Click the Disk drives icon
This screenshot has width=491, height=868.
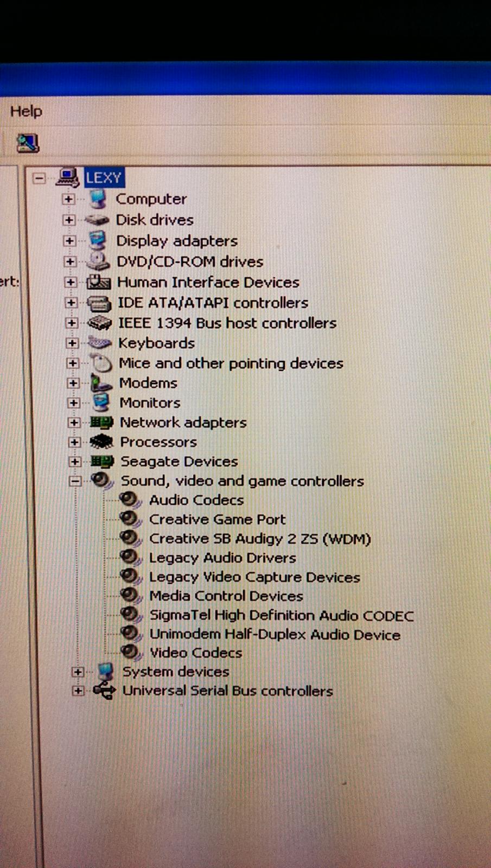(98, 220)
